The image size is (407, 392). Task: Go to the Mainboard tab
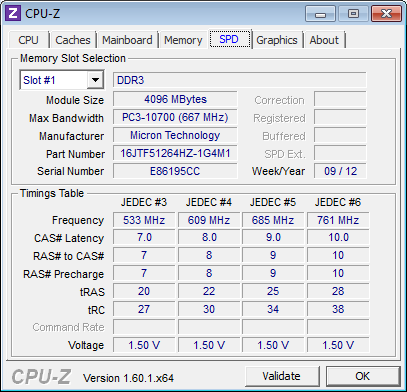127,40
